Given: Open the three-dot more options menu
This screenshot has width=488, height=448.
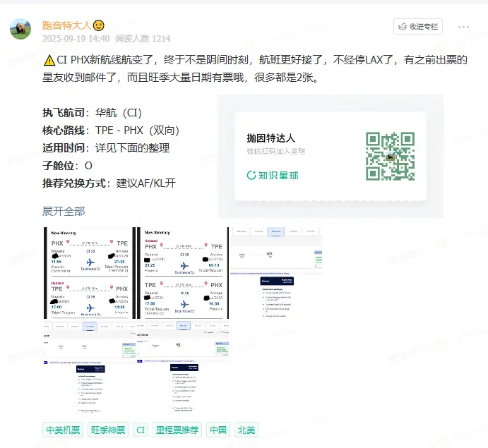Looking at the screenshot, I should 464,27.
